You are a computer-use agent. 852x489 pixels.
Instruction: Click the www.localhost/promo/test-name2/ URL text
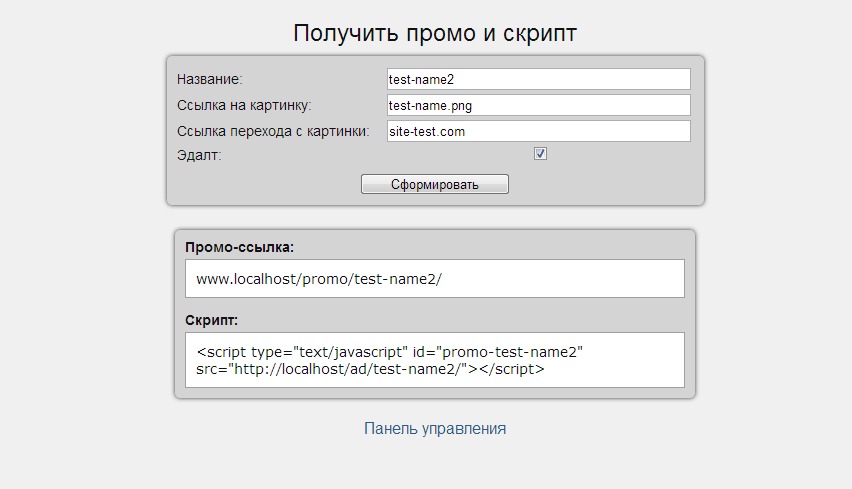tap(319, 279)
